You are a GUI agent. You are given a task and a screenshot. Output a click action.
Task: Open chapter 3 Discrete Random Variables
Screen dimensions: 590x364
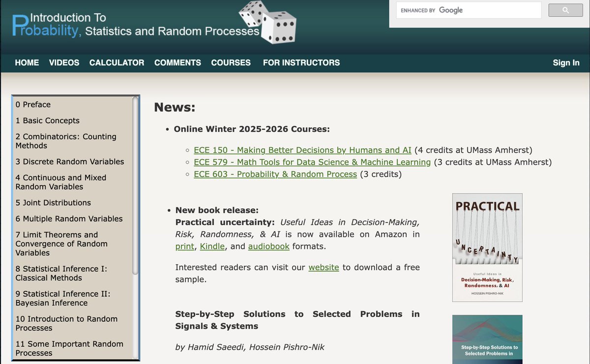point(70,162)
